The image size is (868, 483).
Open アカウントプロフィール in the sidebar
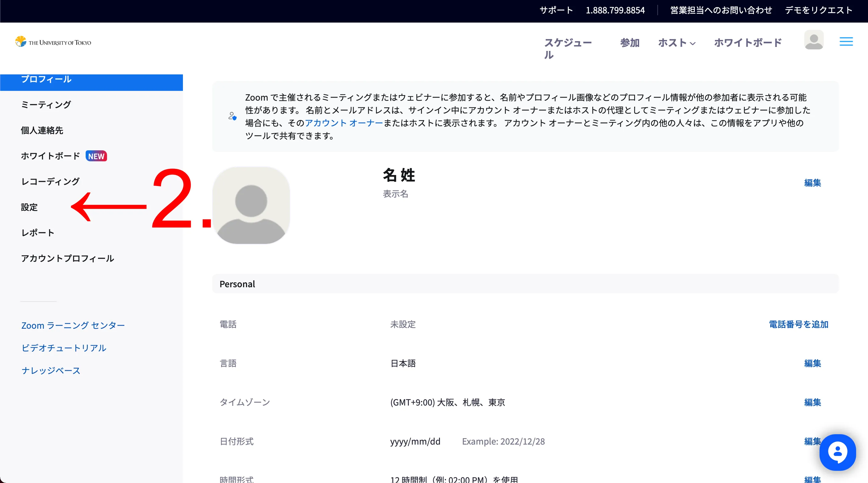(67, 258)
